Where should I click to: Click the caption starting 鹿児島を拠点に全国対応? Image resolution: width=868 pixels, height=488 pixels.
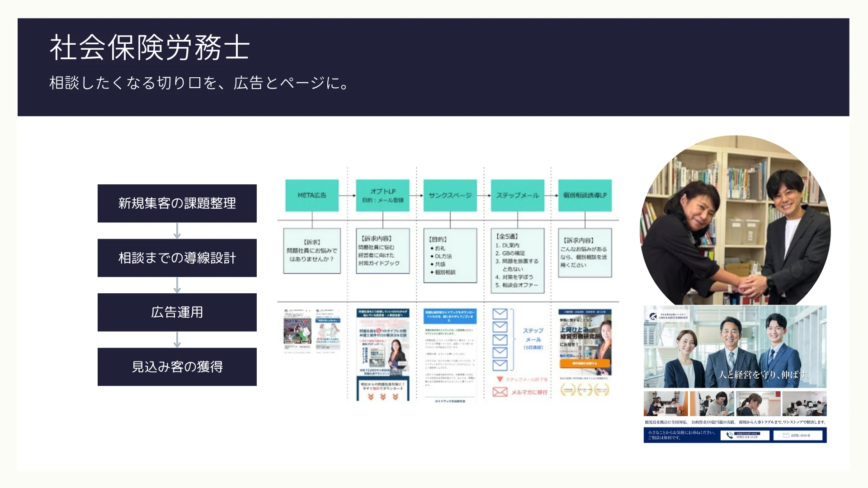735,422
